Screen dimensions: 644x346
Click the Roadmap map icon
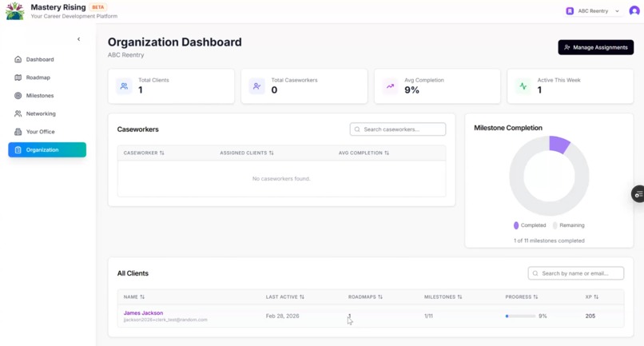pos(18,78)
